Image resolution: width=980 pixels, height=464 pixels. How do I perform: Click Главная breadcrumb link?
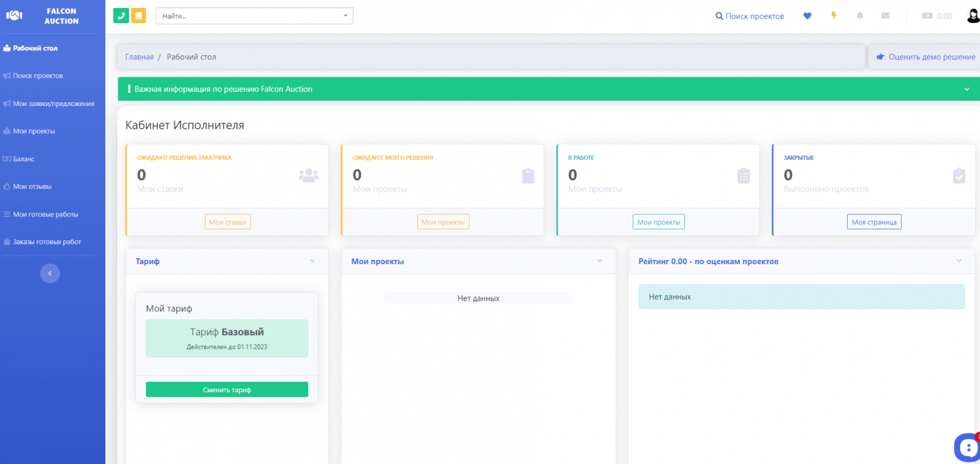coord(139,57)
